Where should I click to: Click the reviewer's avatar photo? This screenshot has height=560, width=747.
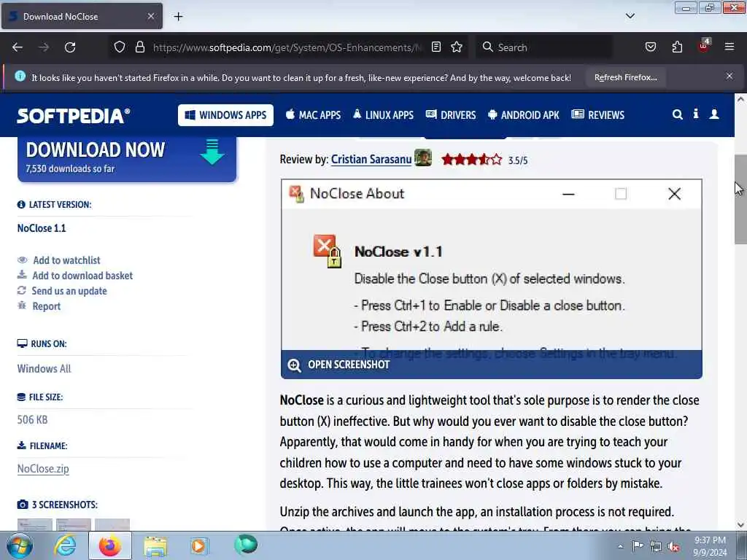[x=423, y=157]
